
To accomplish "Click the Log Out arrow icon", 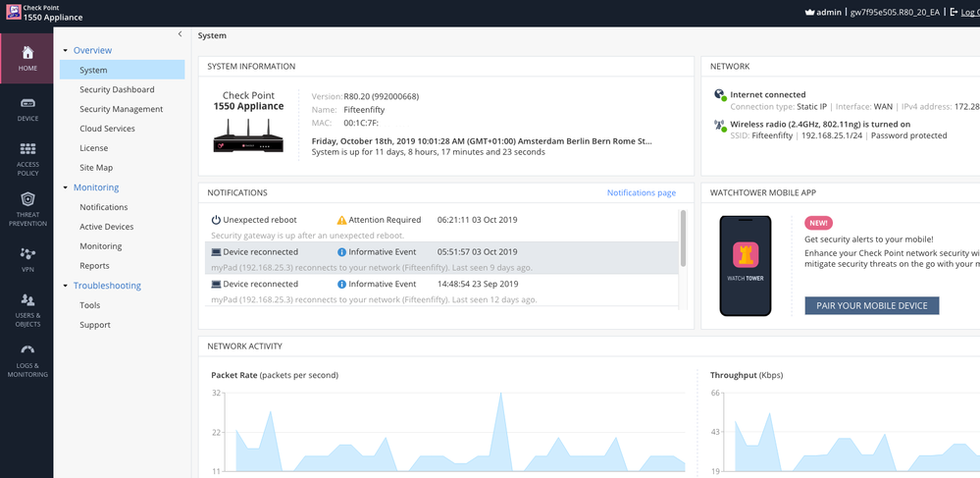I will pyautogui.click(x=954, y=12).
